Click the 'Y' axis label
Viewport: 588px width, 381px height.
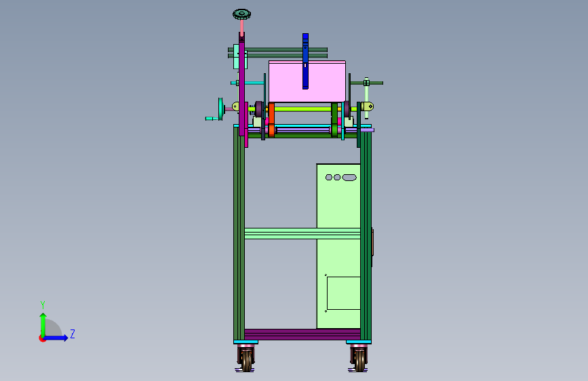click(x=43, y=305)
